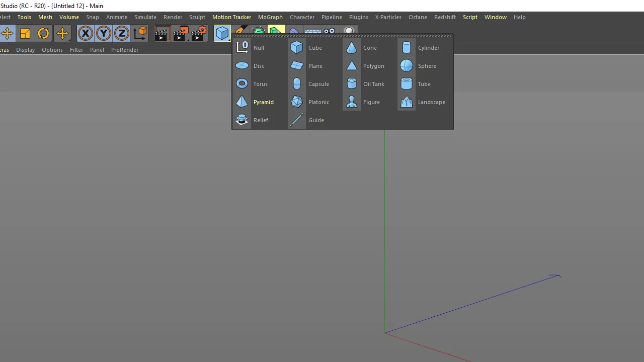Open the Octane menu
This screenshot has height=362, width=644.
point(418,17)
